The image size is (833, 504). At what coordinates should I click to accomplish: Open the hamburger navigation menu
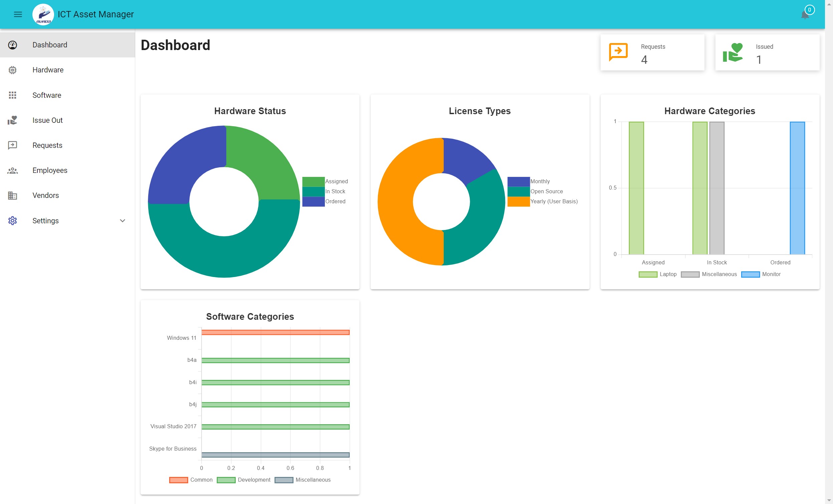tap(18, 14)
